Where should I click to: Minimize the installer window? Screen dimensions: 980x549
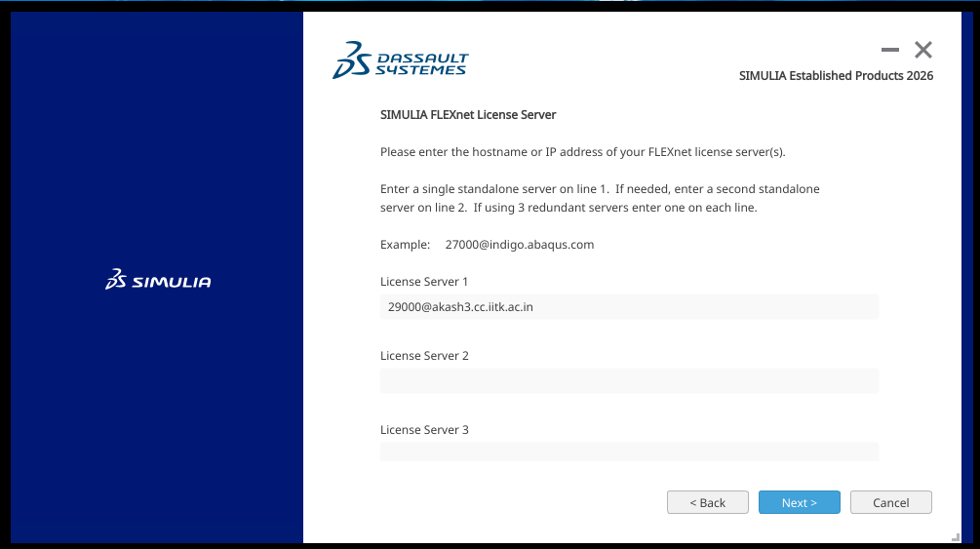coord(890,50)
